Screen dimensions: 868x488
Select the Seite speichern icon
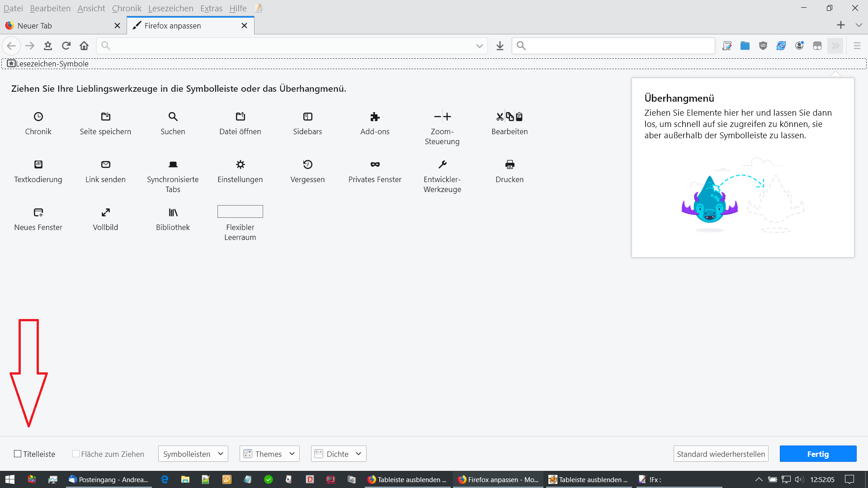pos(105,117)
